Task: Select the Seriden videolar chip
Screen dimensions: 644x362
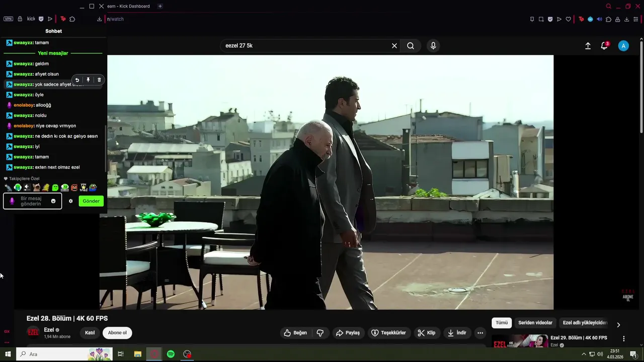Action: (535, 323)
